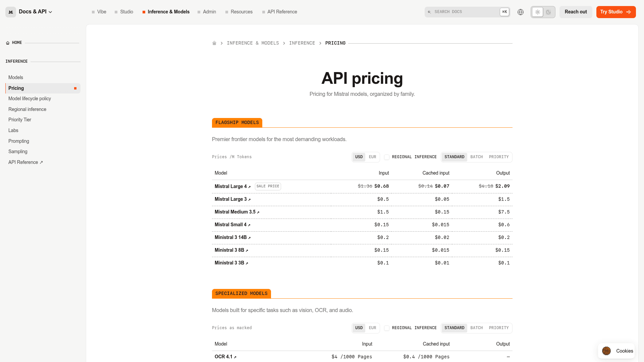Click the cookie icon

pos(606,351)
